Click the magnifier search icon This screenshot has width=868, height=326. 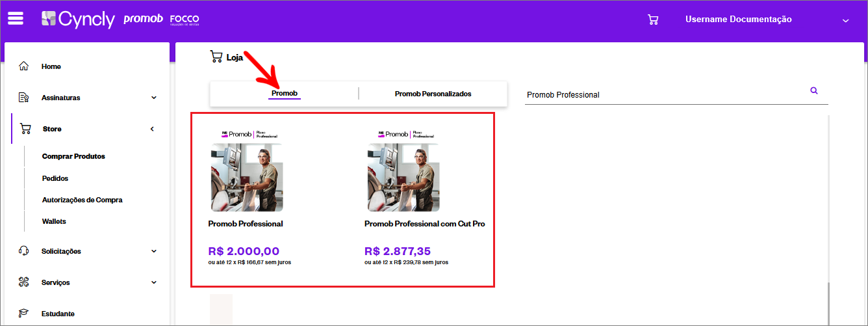(814, 90)
